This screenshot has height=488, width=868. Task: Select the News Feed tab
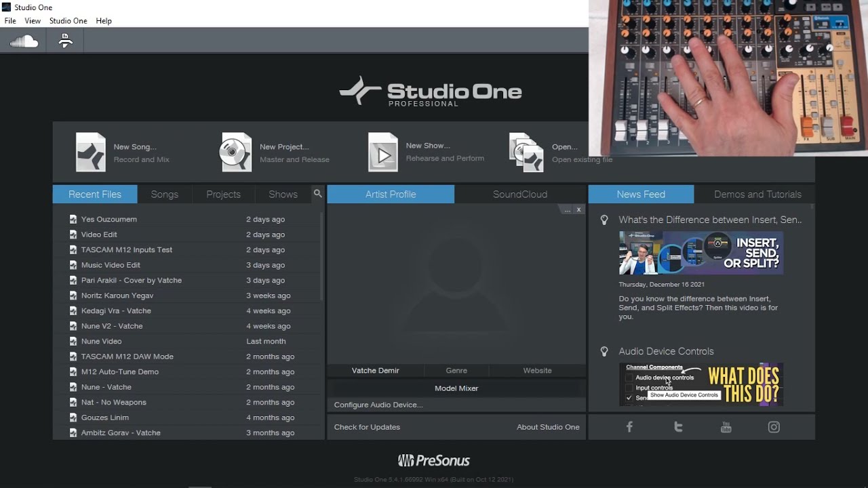[x=641, y=194]
